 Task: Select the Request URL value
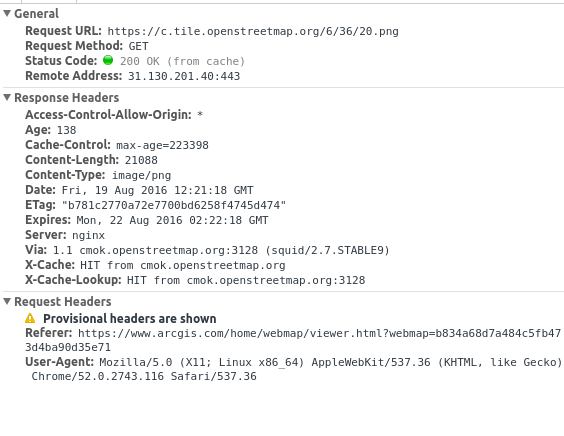point(253,32)
